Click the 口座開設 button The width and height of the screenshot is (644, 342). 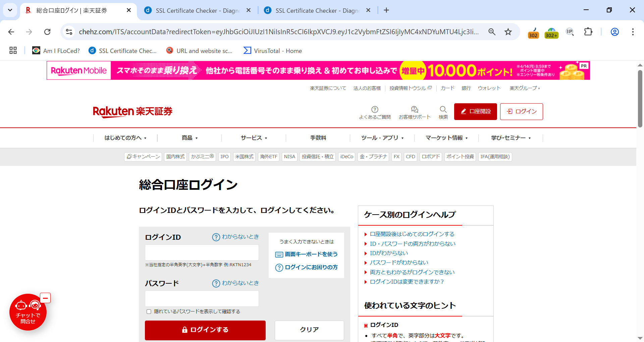476,112
